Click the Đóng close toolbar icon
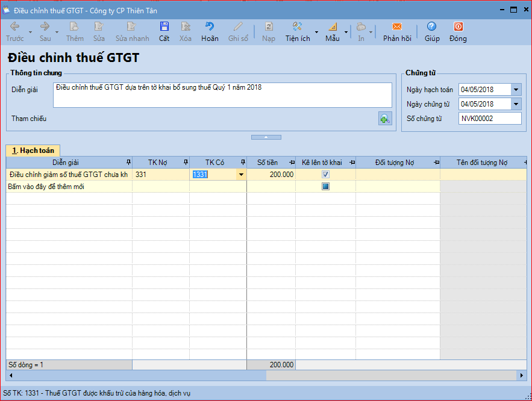The height and width of the screenshot is (401, 532). 458,32
